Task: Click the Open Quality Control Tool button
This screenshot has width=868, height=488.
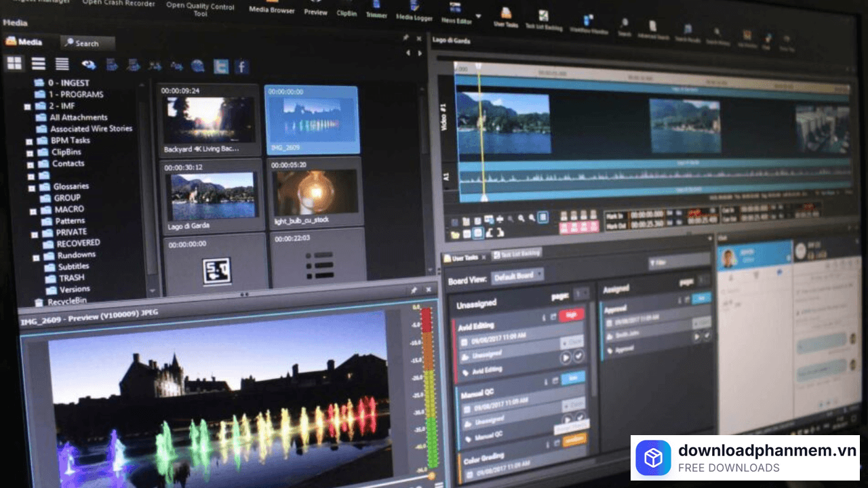Action: coord(200,8)
